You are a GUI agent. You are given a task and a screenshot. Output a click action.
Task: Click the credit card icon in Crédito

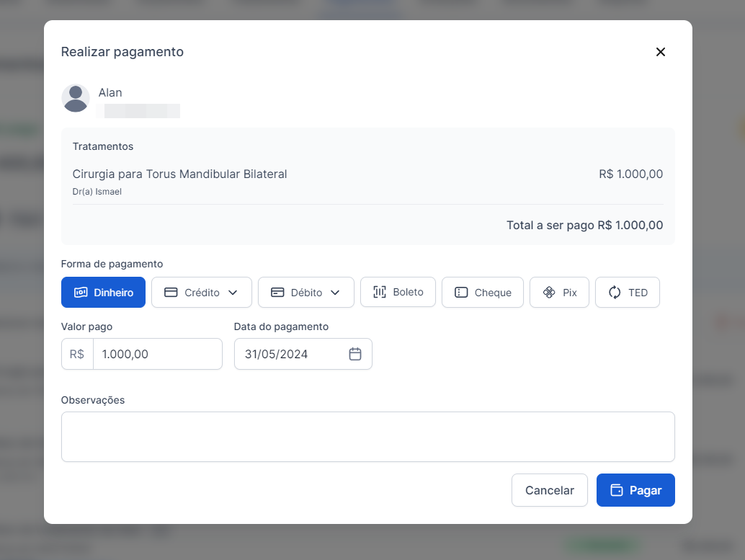(x=171, y=293)
